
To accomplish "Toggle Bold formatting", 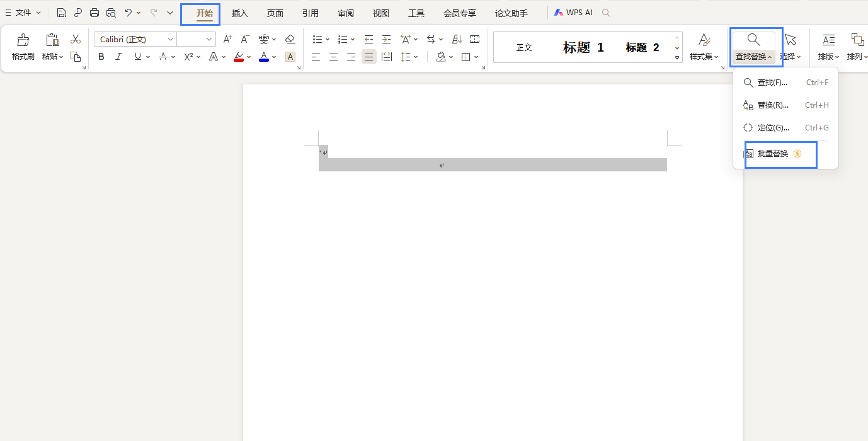I will [101, 57].
